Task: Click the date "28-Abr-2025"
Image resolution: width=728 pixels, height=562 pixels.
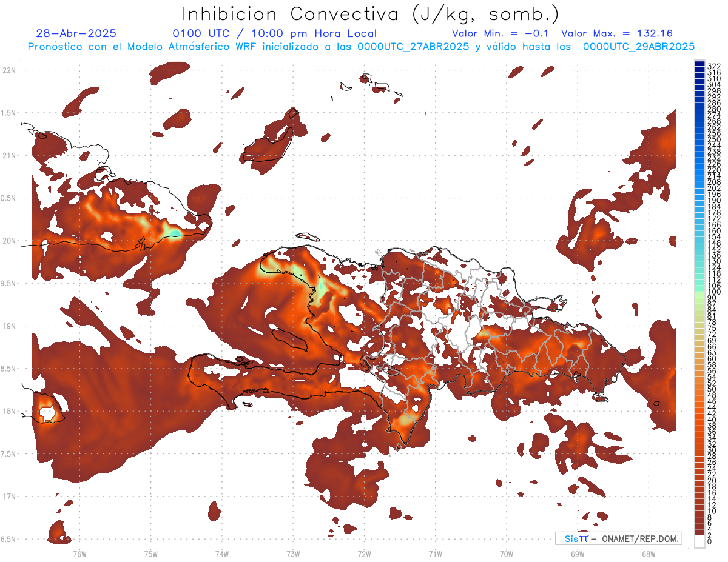Action: click(76, 34)
